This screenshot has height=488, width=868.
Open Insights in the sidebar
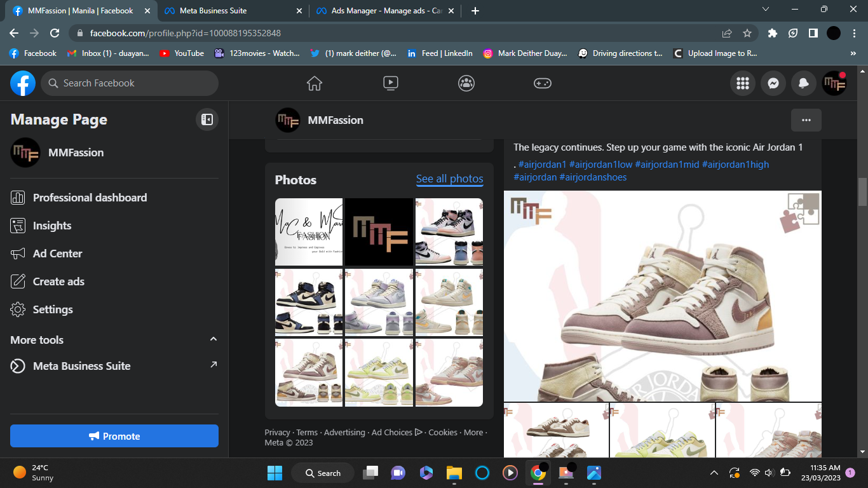tap(114, 226)
